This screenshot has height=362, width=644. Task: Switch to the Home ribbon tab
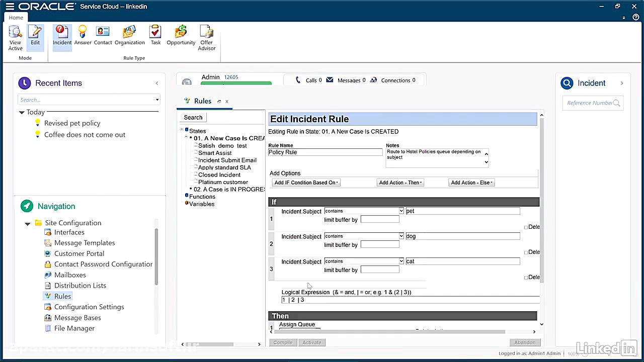click(x=16, y=18)
